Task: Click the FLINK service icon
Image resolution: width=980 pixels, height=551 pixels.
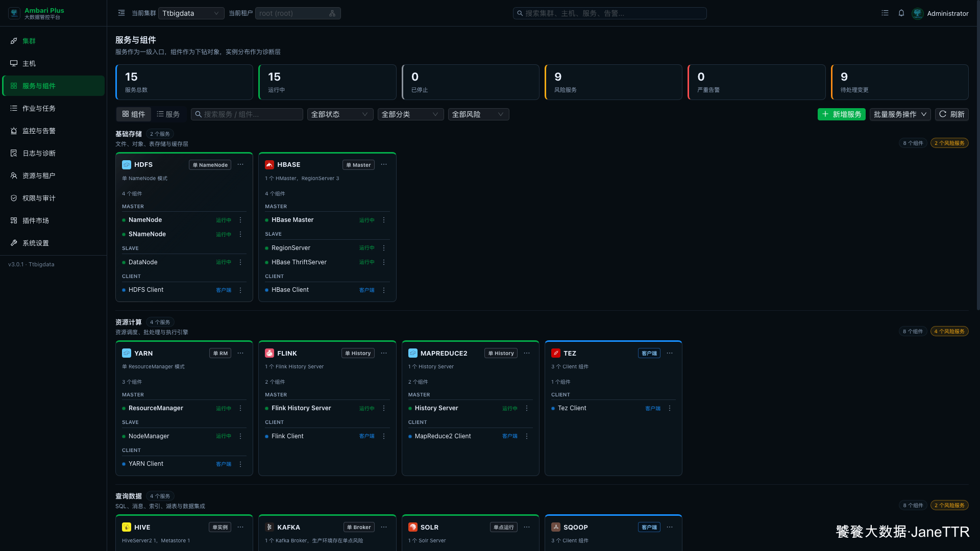Action: 269,353
